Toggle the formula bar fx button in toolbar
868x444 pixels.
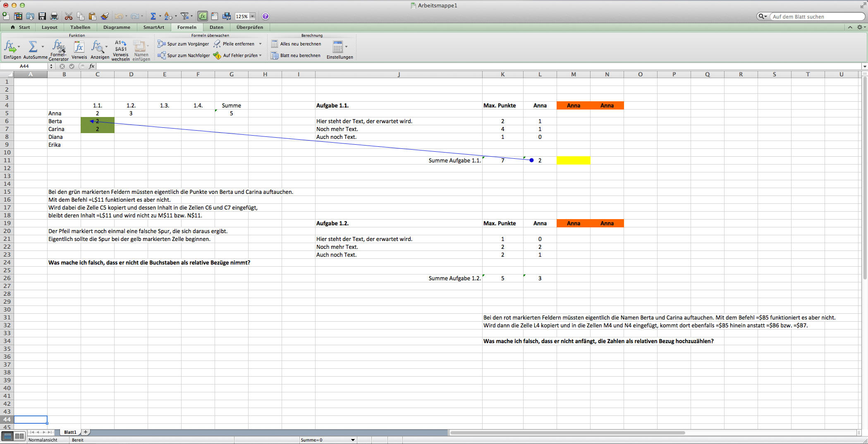(202, 17)
